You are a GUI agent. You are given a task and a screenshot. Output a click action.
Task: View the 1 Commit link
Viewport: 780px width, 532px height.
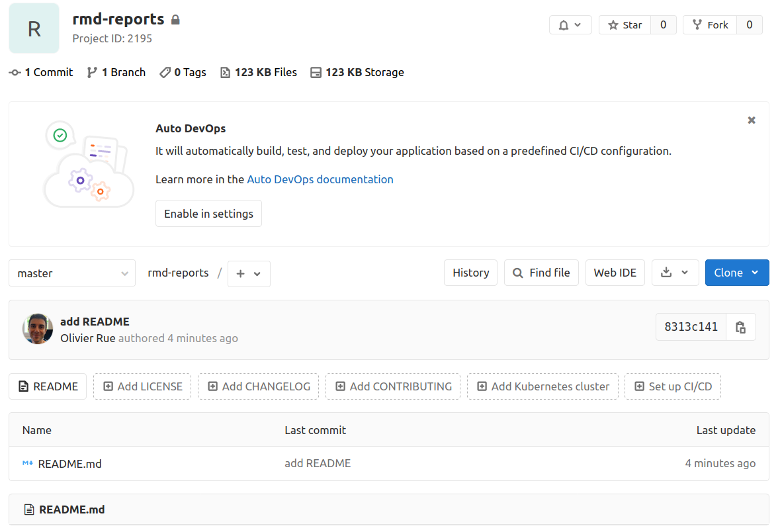click(x=41, y=72)
